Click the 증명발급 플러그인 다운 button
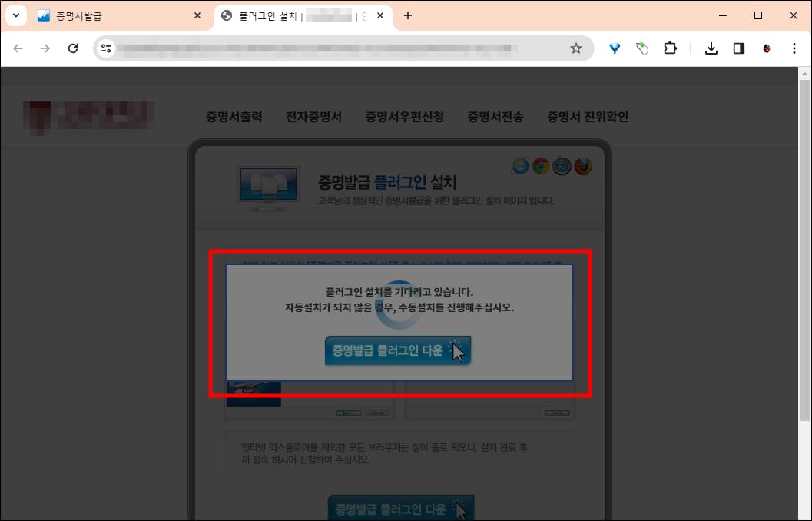 pyautogui.click(x=397, y=351)
